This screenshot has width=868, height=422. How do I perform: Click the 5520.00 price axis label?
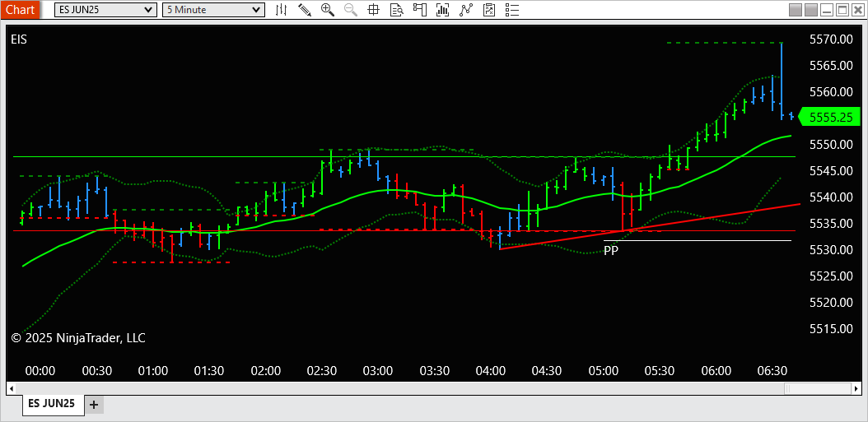point(830,303)
